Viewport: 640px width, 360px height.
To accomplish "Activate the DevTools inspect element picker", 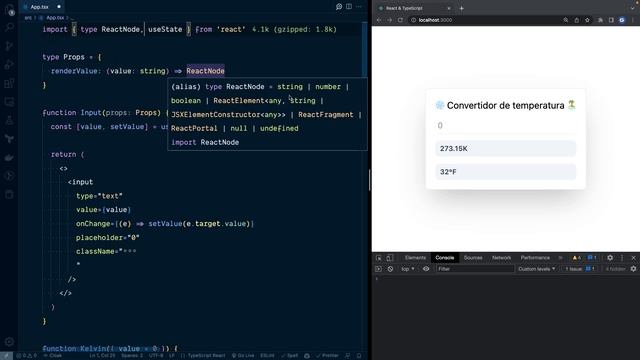I will pyautogui.click(x=379, y=258).
